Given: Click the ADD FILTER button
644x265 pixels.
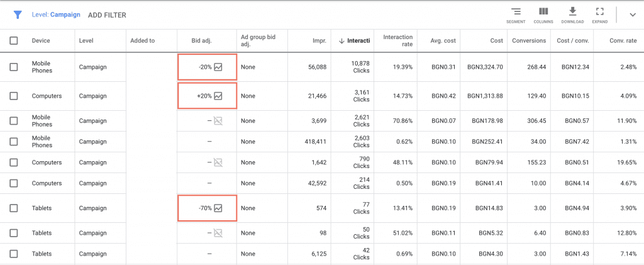Looking at the screenshot, I should click(x=107, y=14).
